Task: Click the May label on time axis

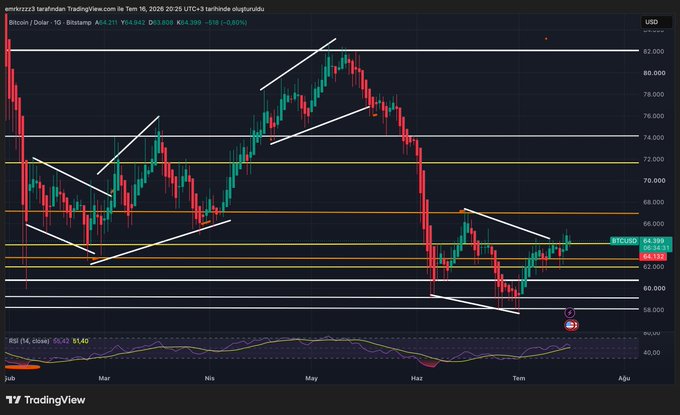Action: pos(311,378)
